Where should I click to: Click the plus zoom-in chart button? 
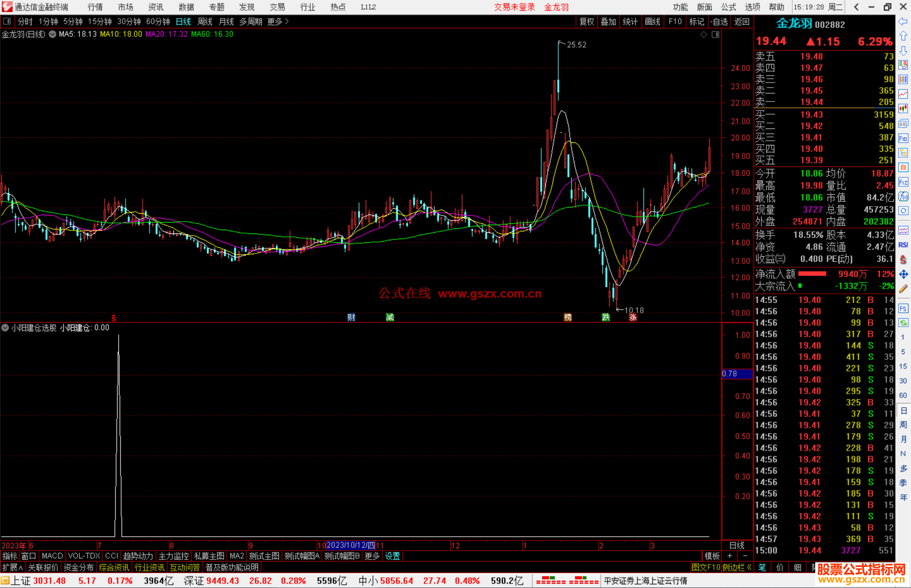(x=730, y=556)
